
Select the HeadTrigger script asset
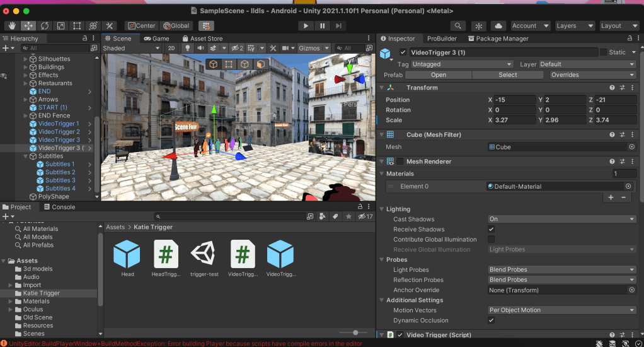(x=166, y=255)
